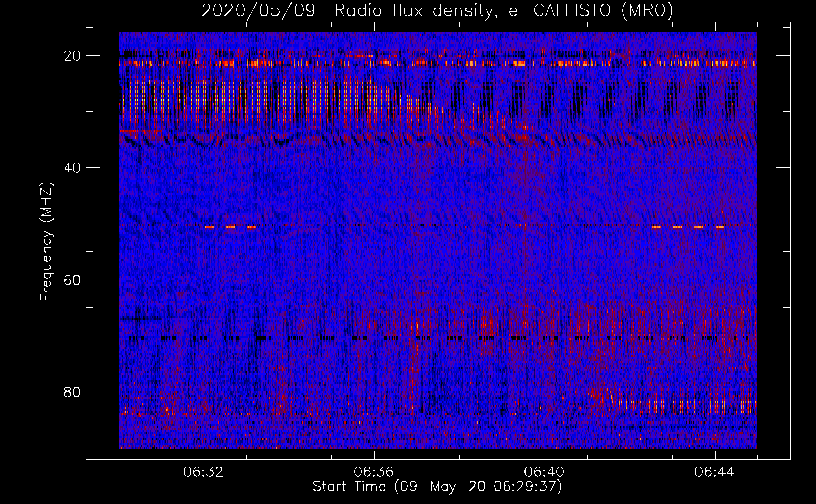
Task: Click the frequency label 80
Action: pos(73,392)
